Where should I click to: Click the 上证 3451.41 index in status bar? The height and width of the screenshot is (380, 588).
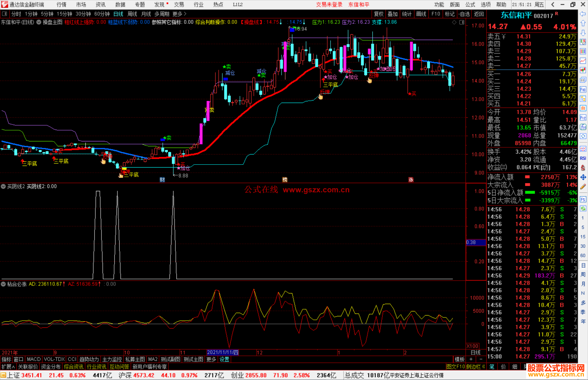pyautogui.click(x=24, y=375)
